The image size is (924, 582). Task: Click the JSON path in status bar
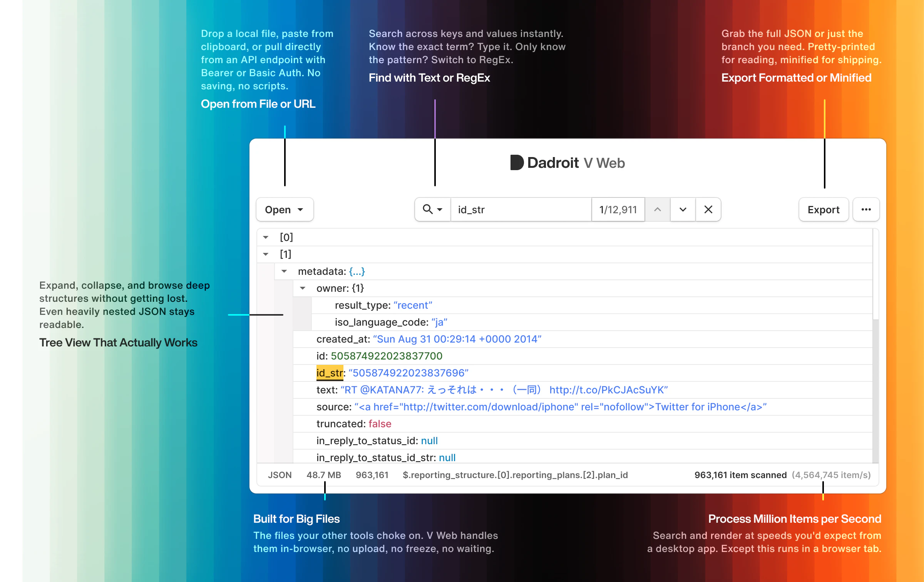tap(515, 475)
